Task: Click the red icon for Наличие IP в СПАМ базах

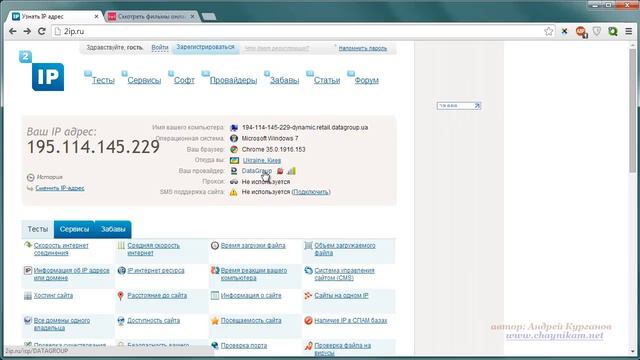Action: (308, 321)
